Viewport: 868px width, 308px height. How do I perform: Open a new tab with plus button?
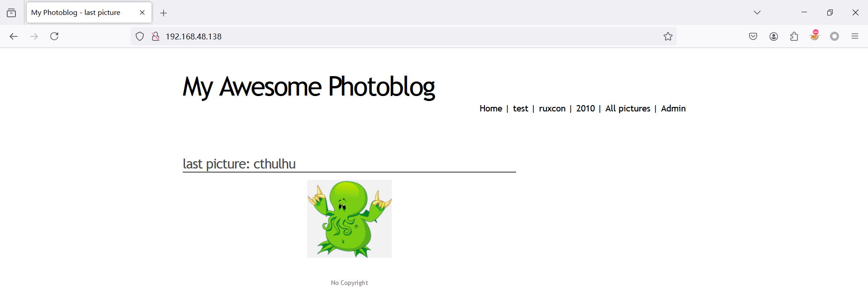tap(164, 13)
